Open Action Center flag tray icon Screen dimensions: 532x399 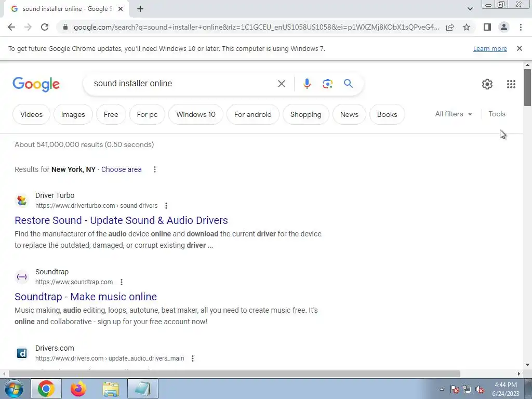click(455, 390)
